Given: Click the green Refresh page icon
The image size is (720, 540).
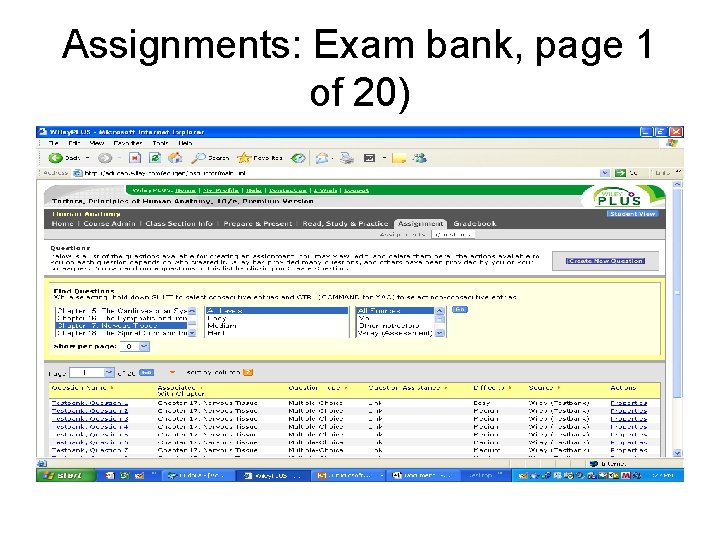Looking at the screenshot, I should point(155,158).
